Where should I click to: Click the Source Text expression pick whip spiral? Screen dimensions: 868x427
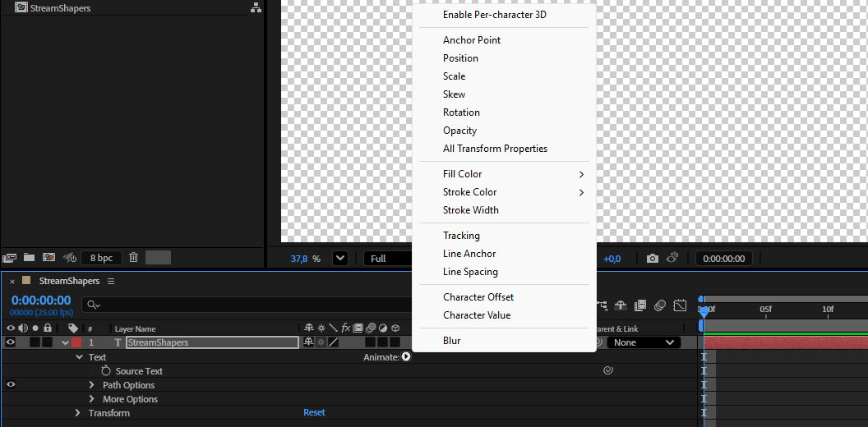tap(607, 371)
